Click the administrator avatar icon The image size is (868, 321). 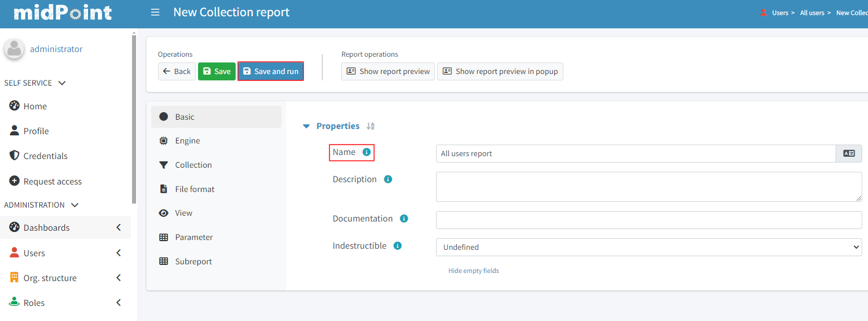14,49
